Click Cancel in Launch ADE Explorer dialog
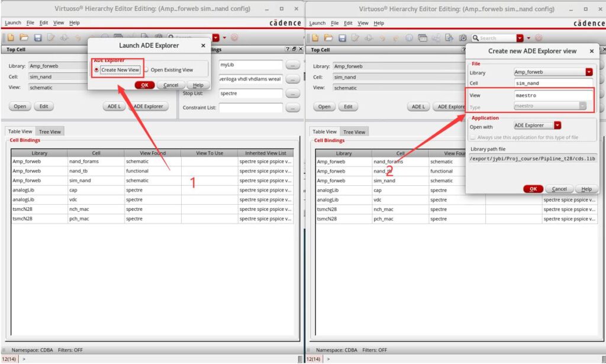Screen dimensions: 606x364 click(x=171, y=85)
